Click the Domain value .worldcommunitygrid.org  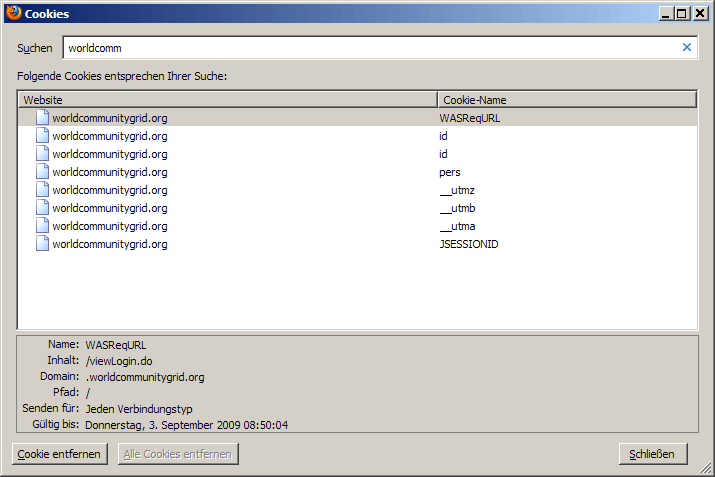click(x=145, y=377)
